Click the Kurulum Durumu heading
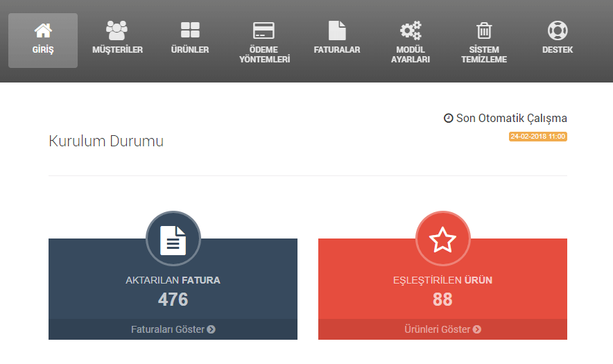 pos(106,141)
